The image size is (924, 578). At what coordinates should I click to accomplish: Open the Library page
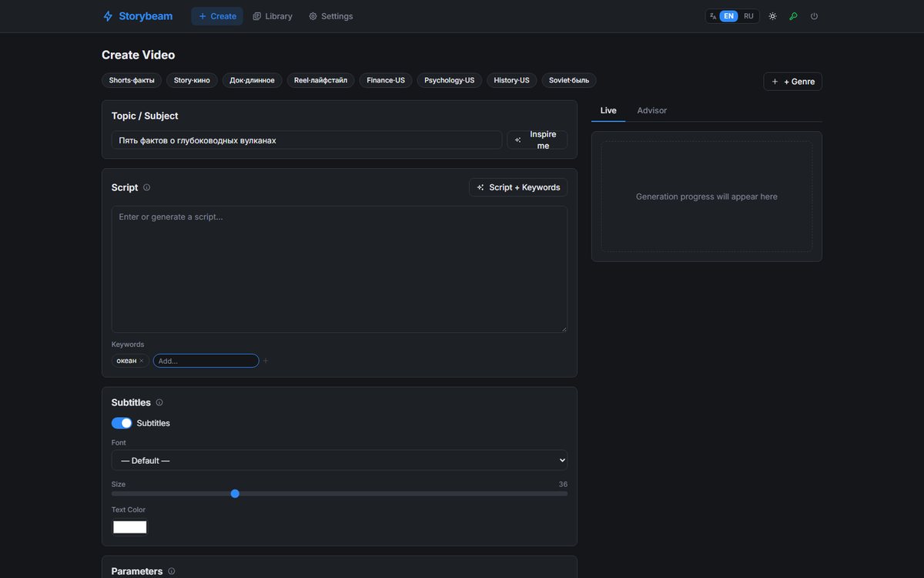click(273, 16)
